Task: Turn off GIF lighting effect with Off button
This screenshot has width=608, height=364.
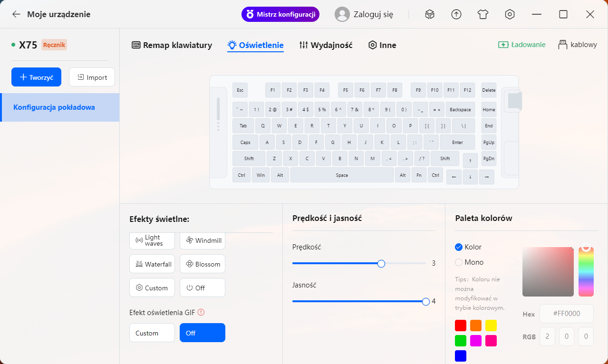Action: [x=202, y=333]
